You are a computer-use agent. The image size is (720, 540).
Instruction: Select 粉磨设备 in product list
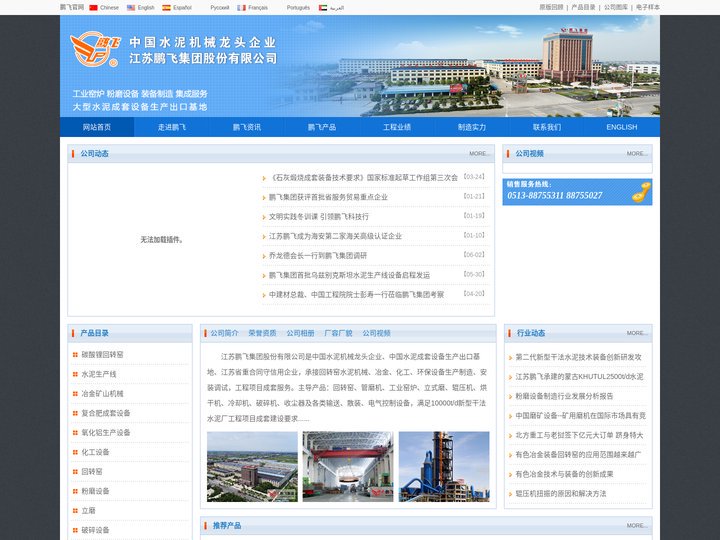(x=96, y=491)
